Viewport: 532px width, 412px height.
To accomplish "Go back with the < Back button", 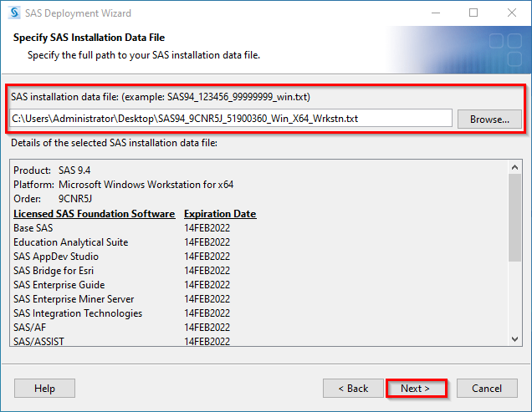I will click(x=353, y=389).
